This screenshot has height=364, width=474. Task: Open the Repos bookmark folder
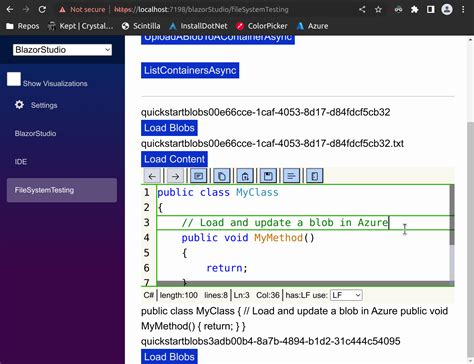[23, 26]
